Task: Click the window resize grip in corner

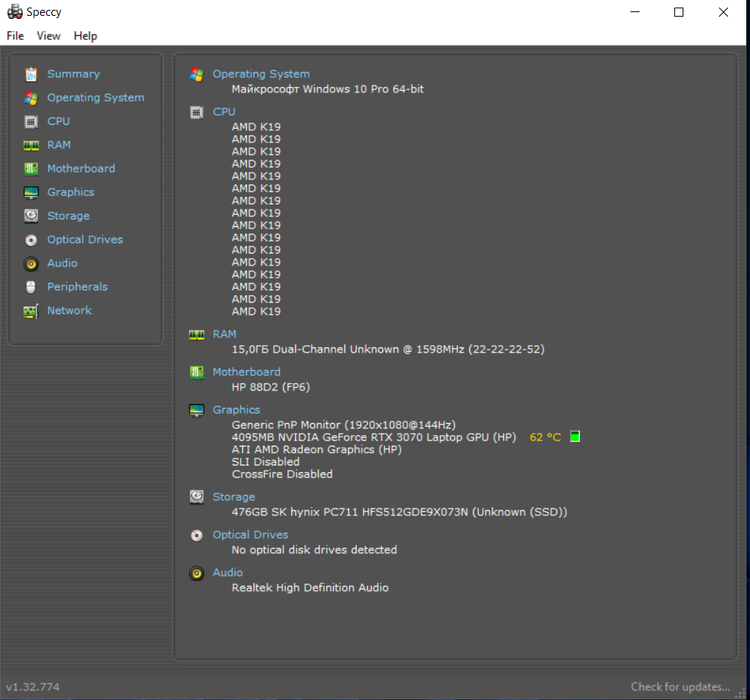Action: tap(740, 693)
